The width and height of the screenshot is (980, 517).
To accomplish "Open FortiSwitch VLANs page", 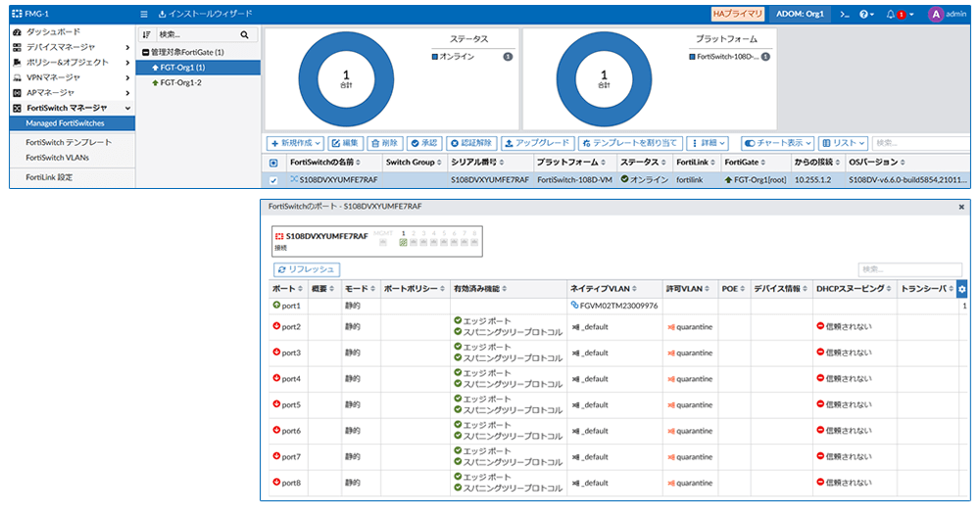I will (x=58, y=158).
